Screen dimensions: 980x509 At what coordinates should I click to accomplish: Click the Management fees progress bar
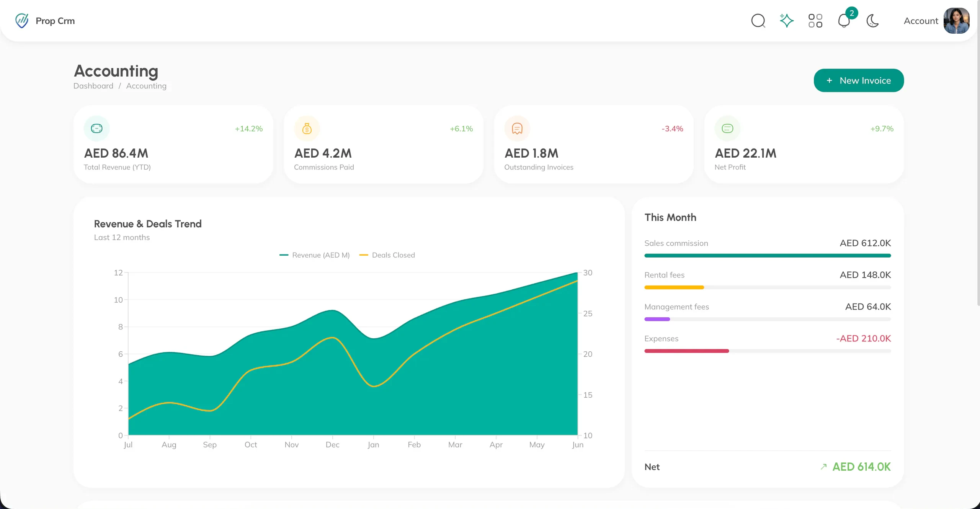(768, 319)
